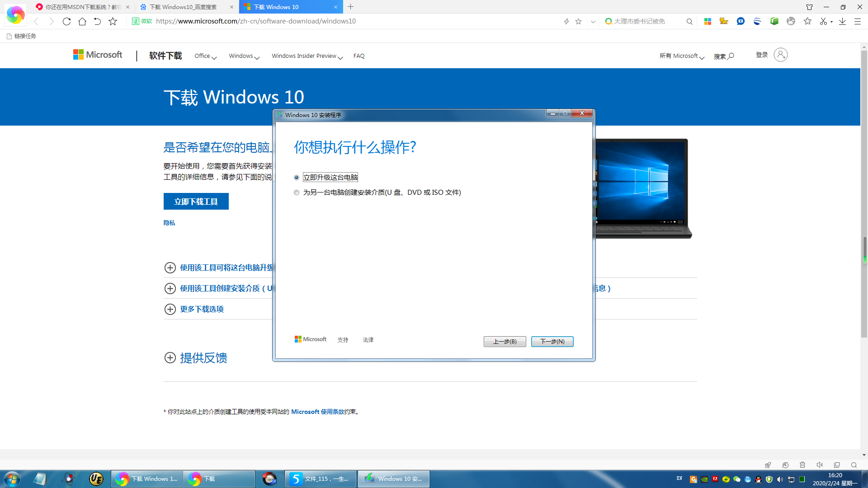Switch to Windows 10 安装程序 taskbar item
This screenshot has height=488, width=868.
394,479
